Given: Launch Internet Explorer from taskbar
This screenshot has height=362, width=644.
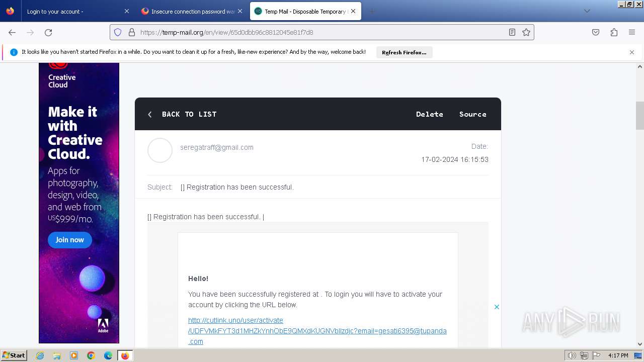Looking at the screenshot, I should click(x=40, y=355).
